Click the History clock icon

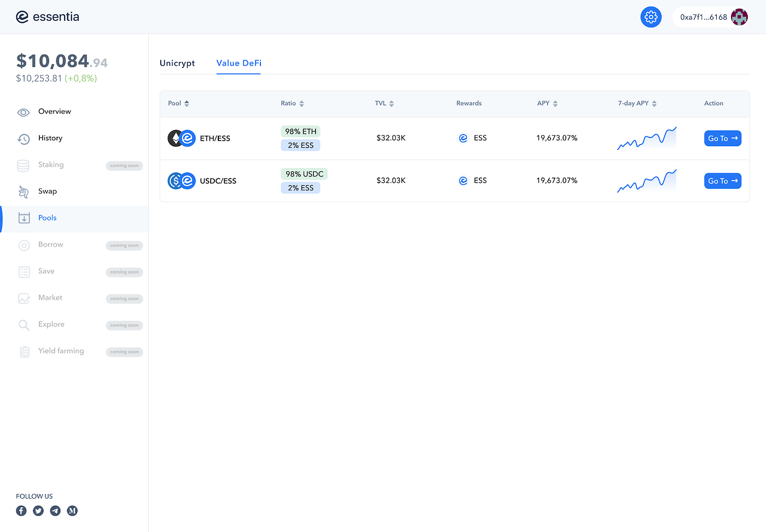pos(24,139)
